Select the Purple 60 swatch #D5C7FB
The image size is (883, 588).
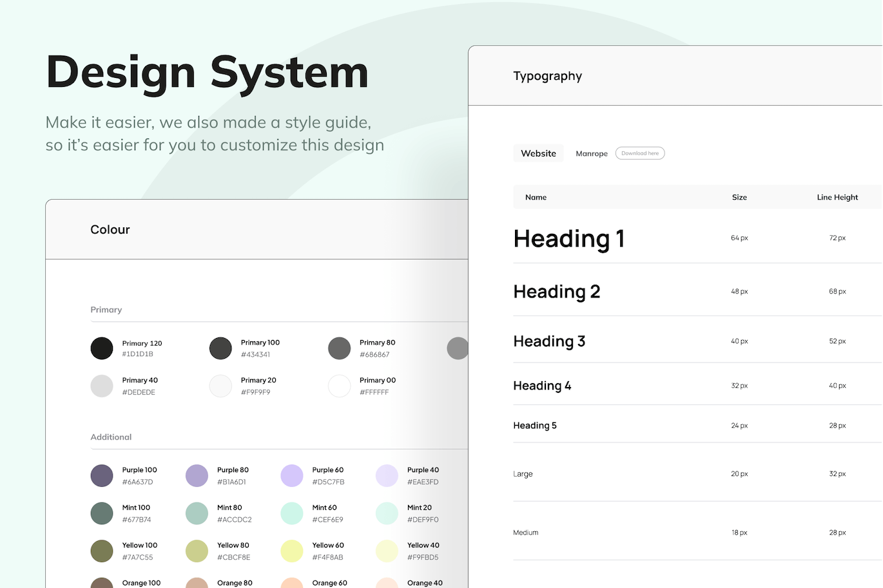292,475
